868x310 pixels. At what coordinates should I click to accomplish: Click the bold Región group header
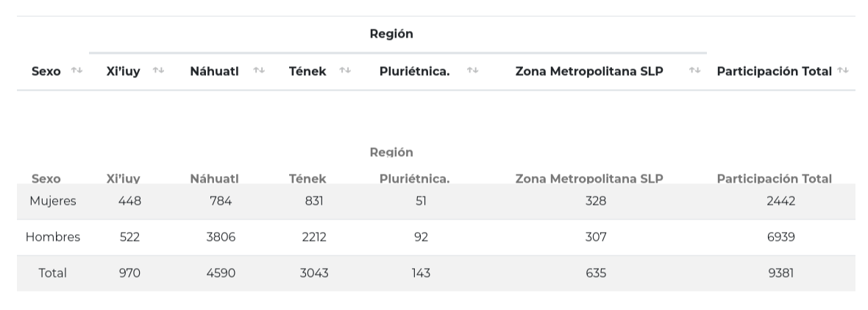pos(391,34)
